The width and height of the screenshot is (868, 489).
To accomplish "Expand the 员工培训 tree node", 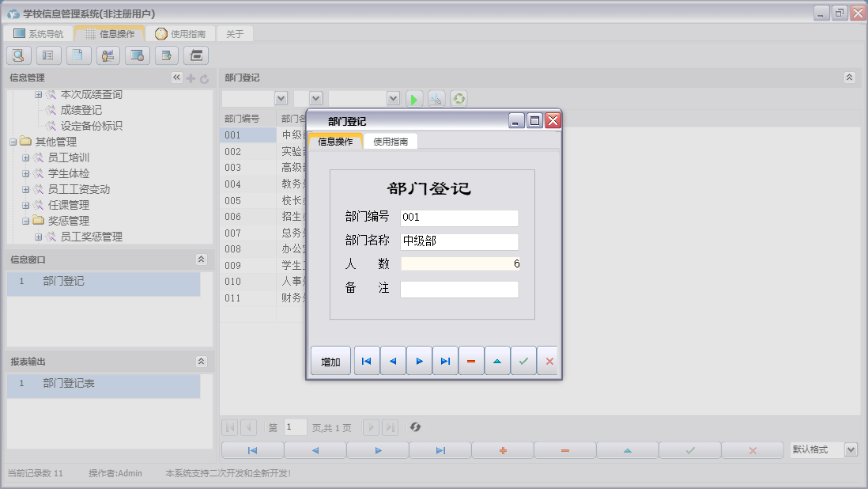I will tap(26, 157).
